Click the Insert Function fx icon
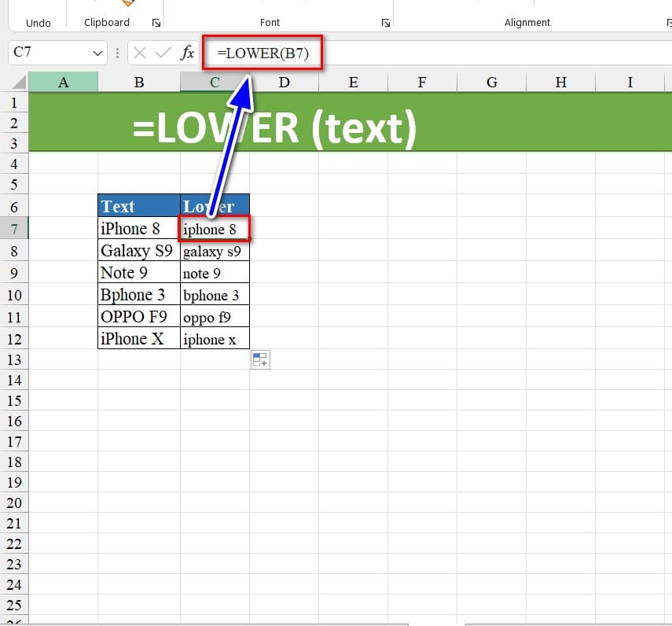Viewport: 672px width, 626px height. (188, 53)
